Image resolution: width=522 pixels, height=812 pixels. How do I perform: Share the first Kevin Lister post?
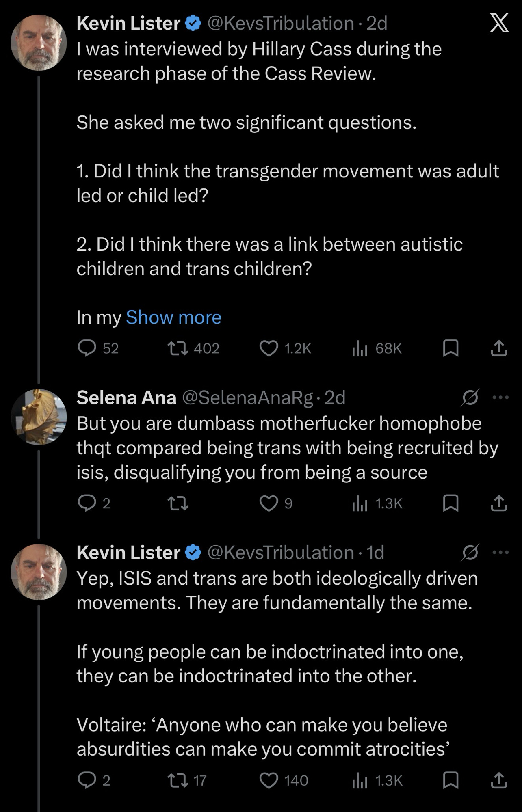tap(499, 348)
